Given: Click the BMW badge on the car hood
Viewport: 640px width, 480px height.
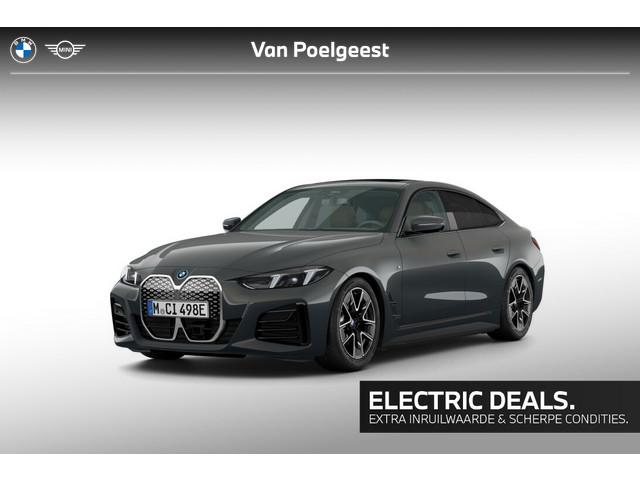Looking at the screenshot, I should (182, 274).
